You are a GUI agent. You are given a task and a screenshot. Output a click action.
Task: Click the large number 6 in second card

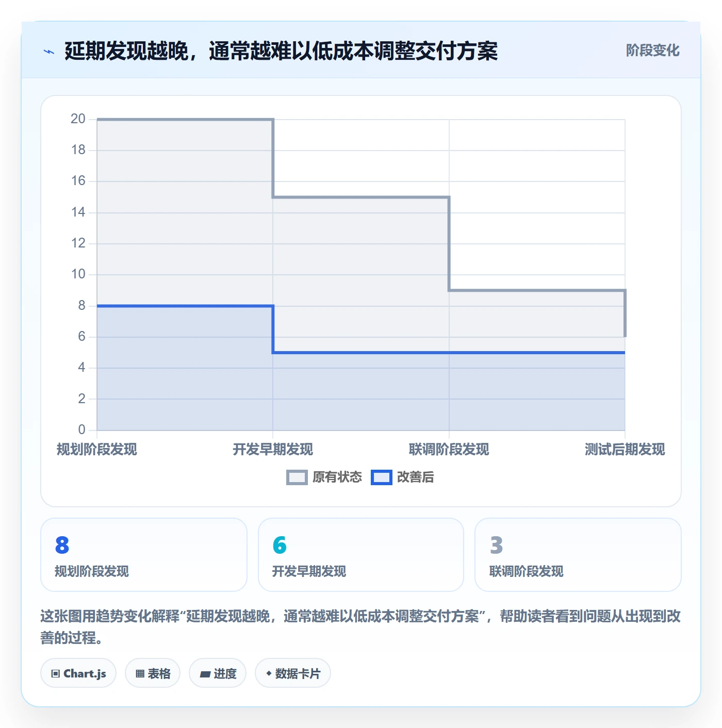(280, 545)
